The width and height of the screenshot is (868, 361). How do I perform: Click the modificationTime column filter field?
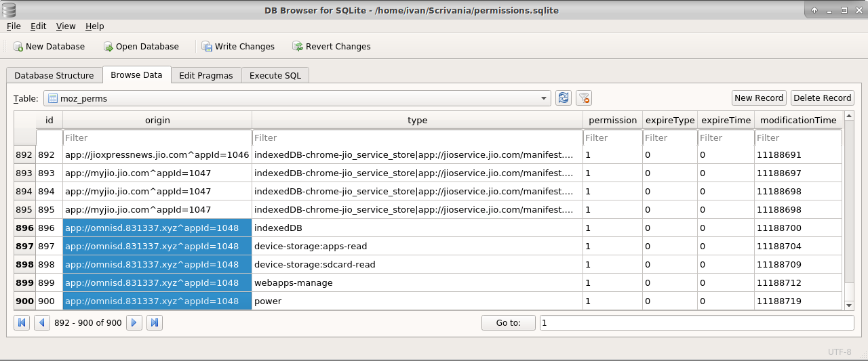[798, 137]
